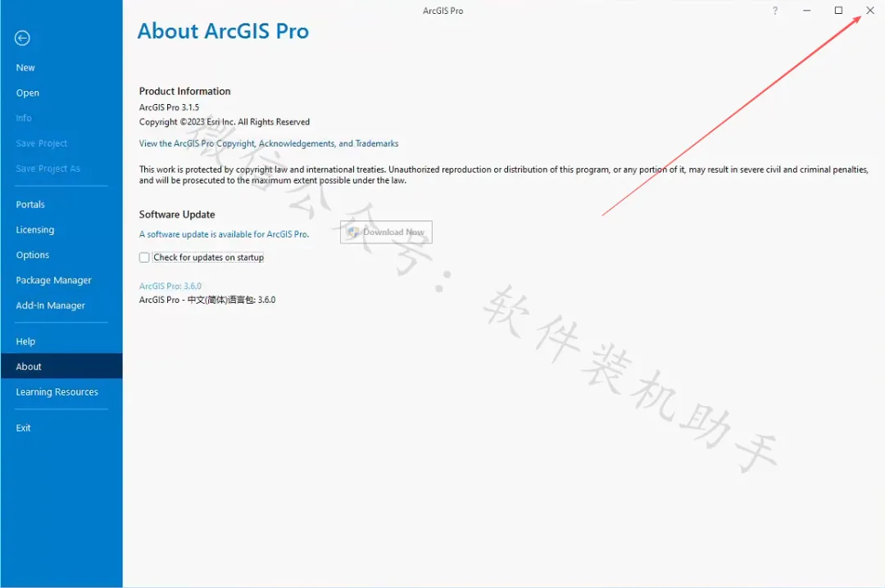Maximize the ArcGIS Pro window

point(838,10)
